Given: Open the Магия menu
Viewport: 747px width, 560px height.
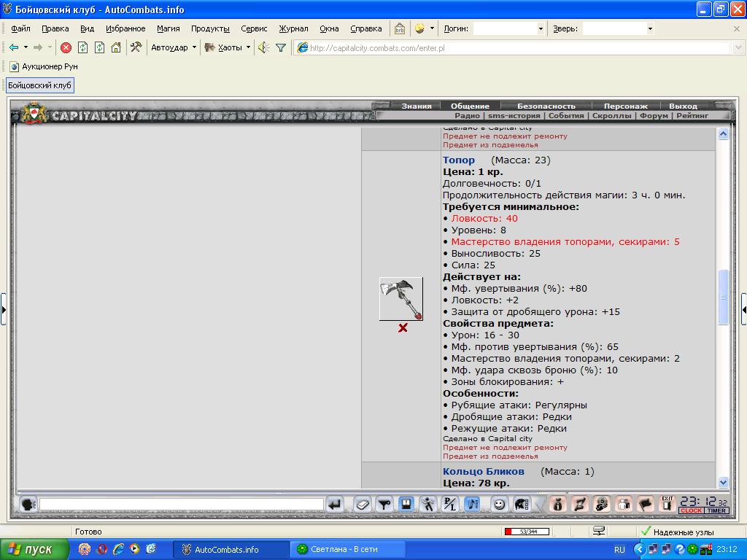Looking at the screenshot, I should [169, 28].
